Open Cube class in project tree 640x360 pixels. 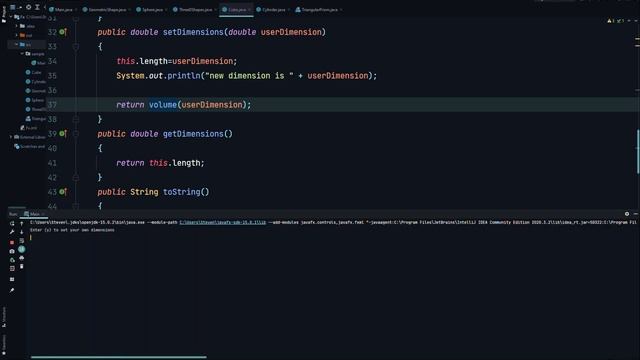pos(33,72)
